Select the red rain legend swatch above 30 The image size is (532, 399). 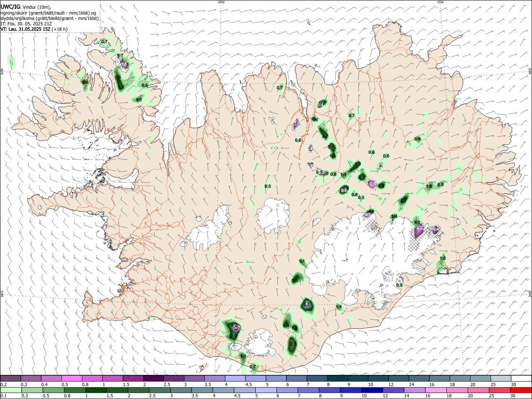point(521,390)
